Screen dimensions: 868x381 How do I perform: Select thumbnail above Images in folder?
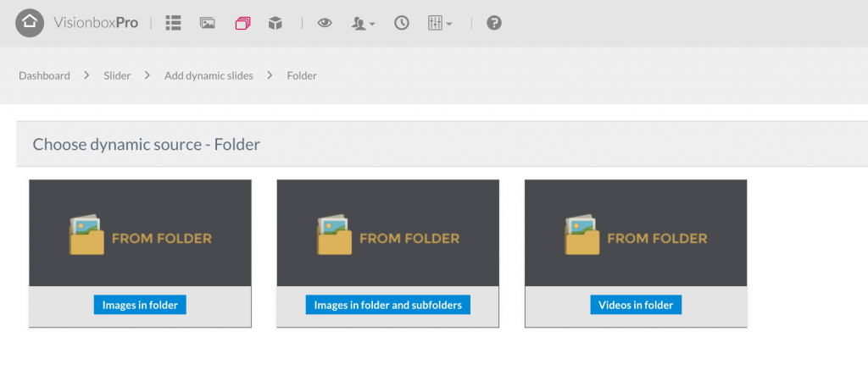[140, 233]
